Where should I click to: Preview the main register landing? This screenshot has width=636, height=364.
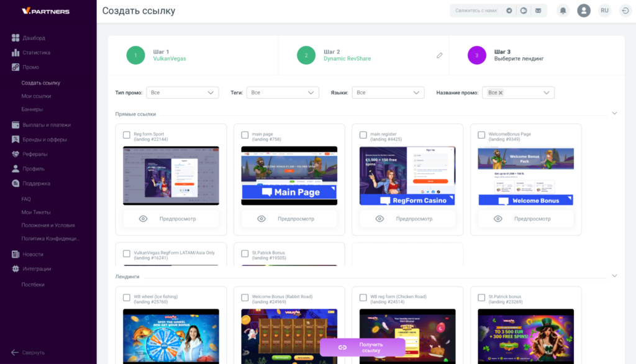click(407, 219)
